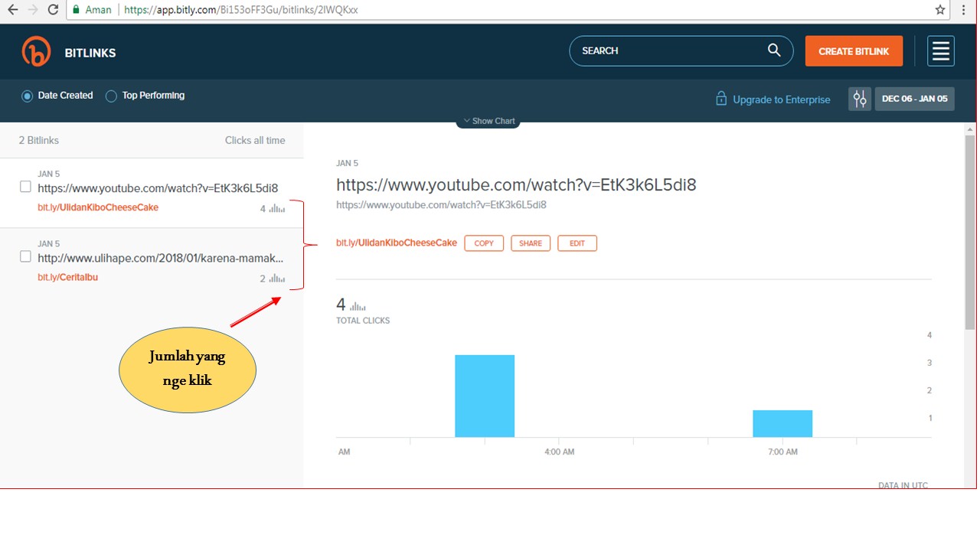Click the CREATE BITLINK button

click(853, 51)
